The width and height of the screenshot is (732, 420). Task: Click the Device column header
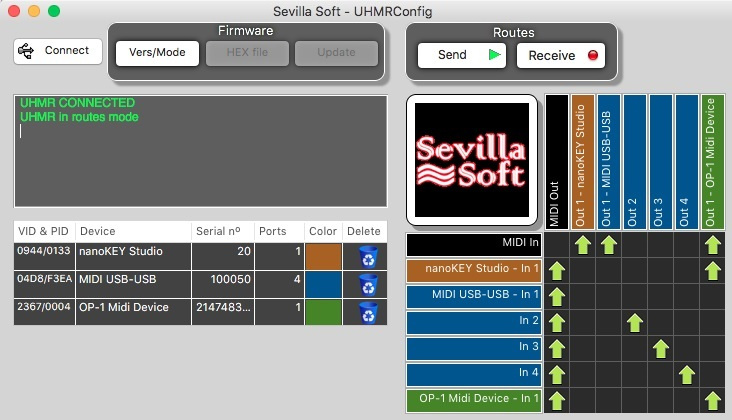coord(133,231)
